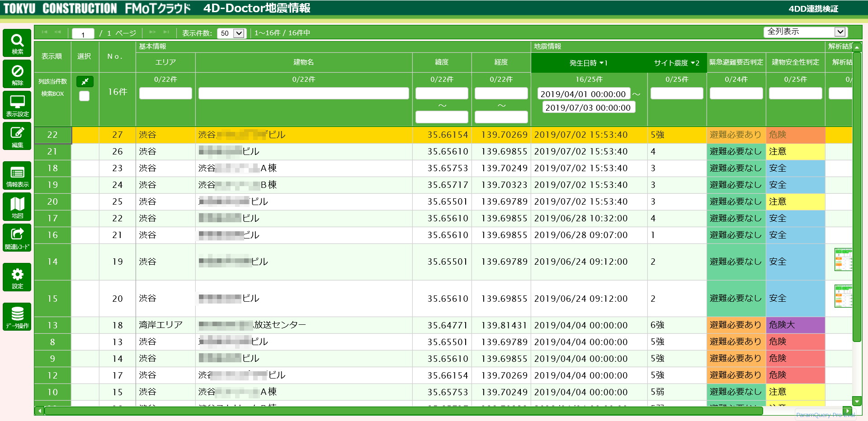This screenshot has height=421, width=868.
Task: Click the データ操作 database icon
Action: coord(17,317)
